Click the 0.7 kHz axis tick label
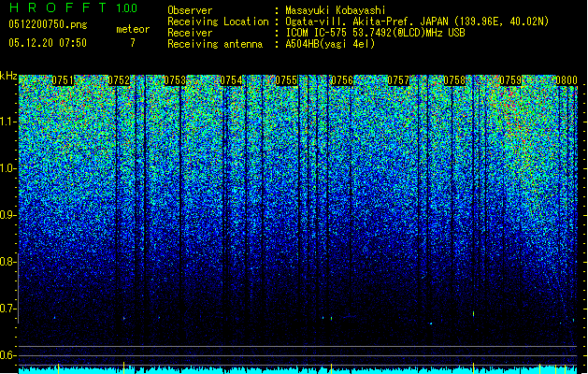The image size is (588, 374). 8,309
